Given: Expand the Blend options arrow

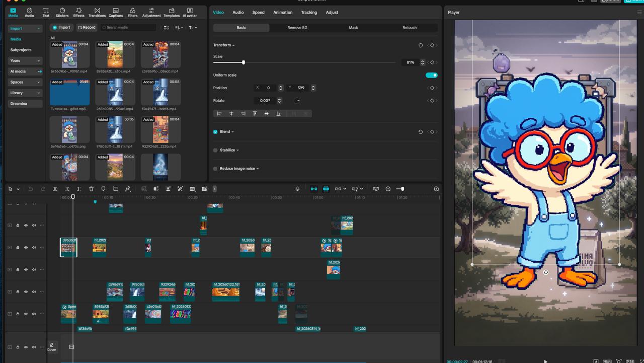Looking at the screenshot, I should tap(232, 132).
